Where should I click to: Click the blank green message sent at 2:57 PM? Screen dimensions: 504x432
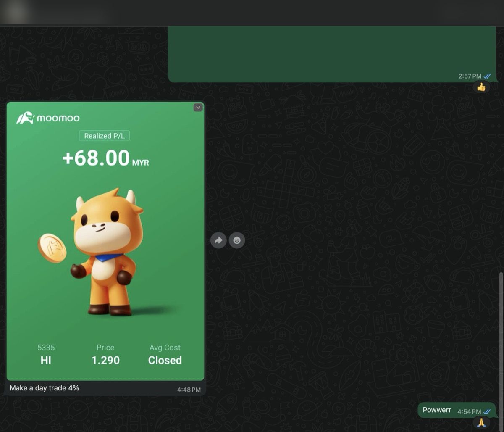point(332,54)
